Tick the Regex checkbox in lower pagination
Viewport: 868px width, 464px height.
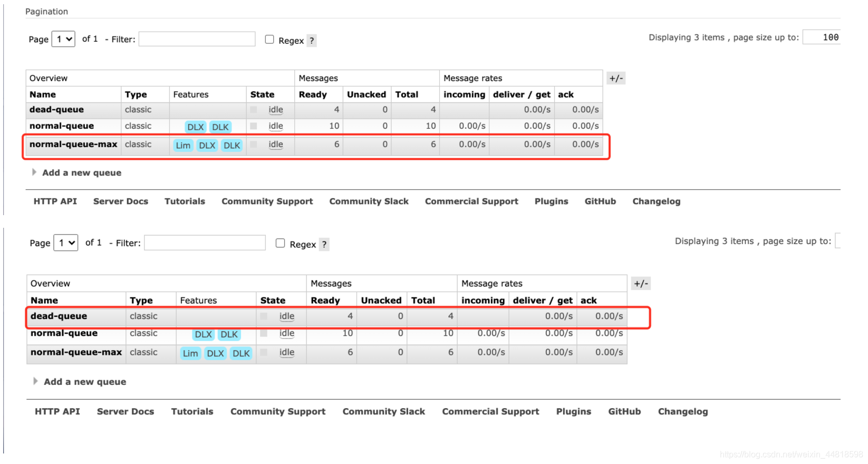[281, 243]
